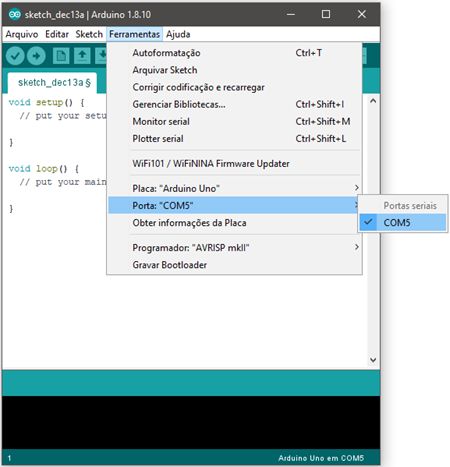Viewport: 450px width, 467px height.
Task: Click the Arduino logo in the title bar
Action: pos(15,14)
